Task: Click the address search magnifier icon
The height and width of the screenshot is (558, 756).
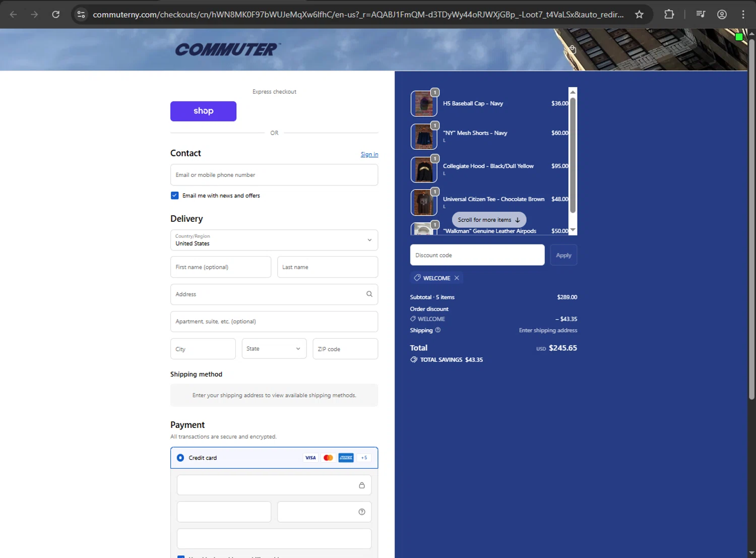Action: [x=369, y=294]
